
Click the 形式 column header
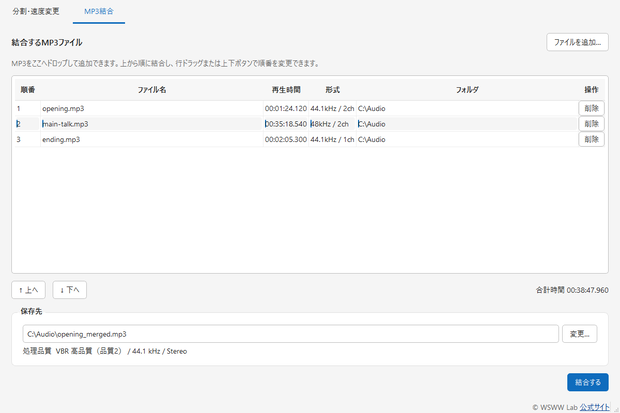(333, 90)
